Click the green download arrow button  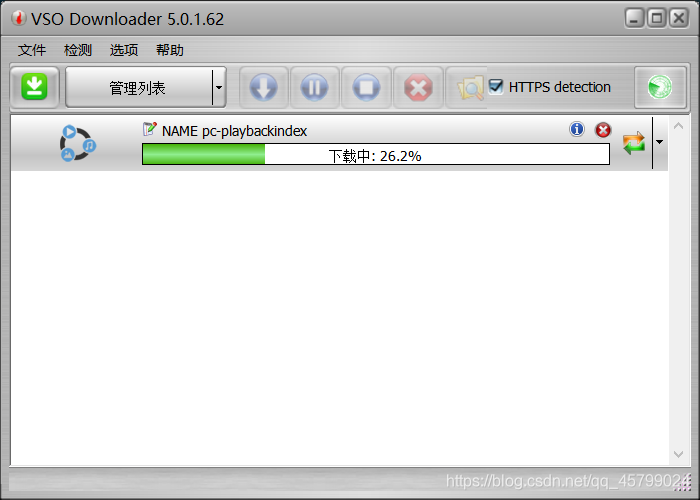(34, 87)
